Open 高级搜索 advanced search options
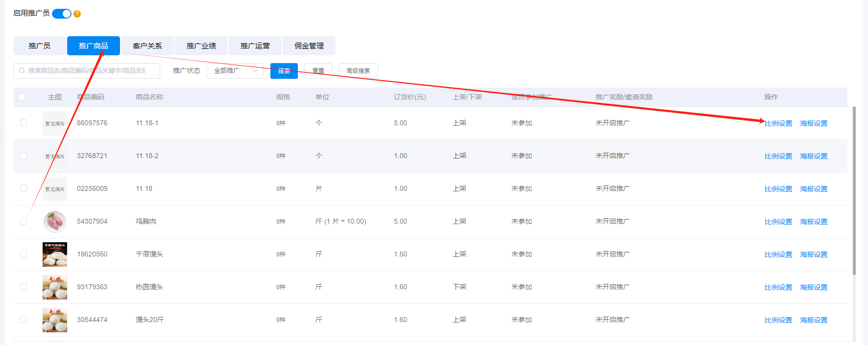The image size is (868, 345). tap(358, 71)
